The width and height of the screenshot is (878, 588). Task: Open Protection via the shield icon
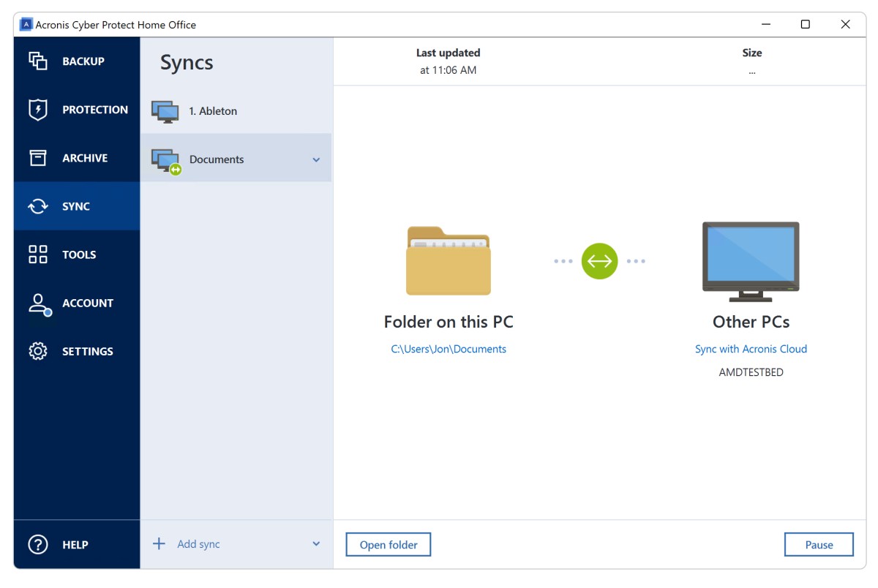pos(38,110)
